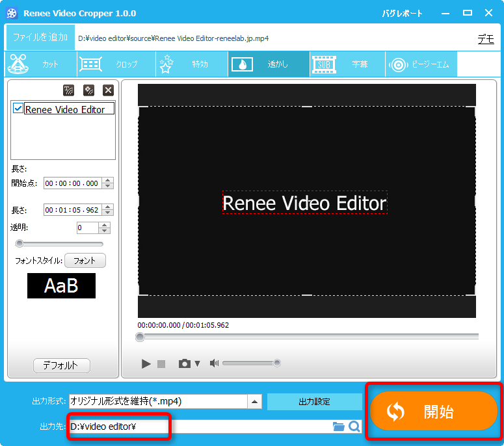Open output location with magnifier icon

[x=354, y=426]
